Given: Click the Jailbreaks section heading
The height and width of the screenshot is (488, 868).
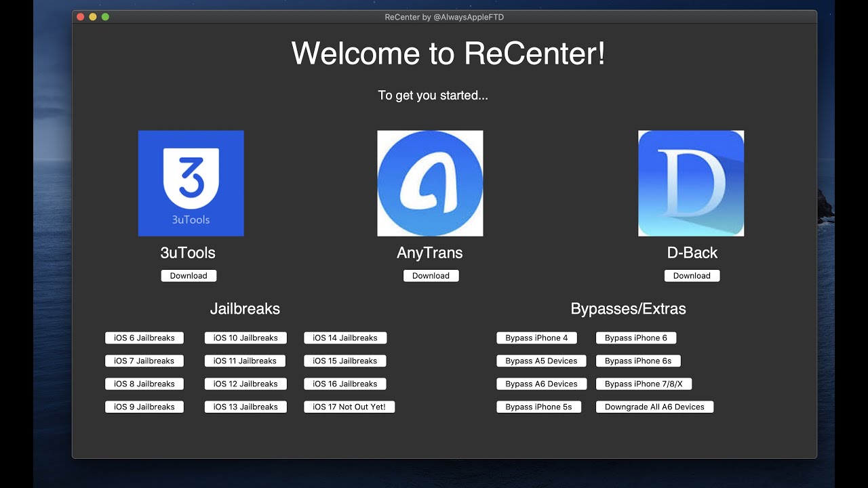Looking at the screenshot, I should click(245, 309).
